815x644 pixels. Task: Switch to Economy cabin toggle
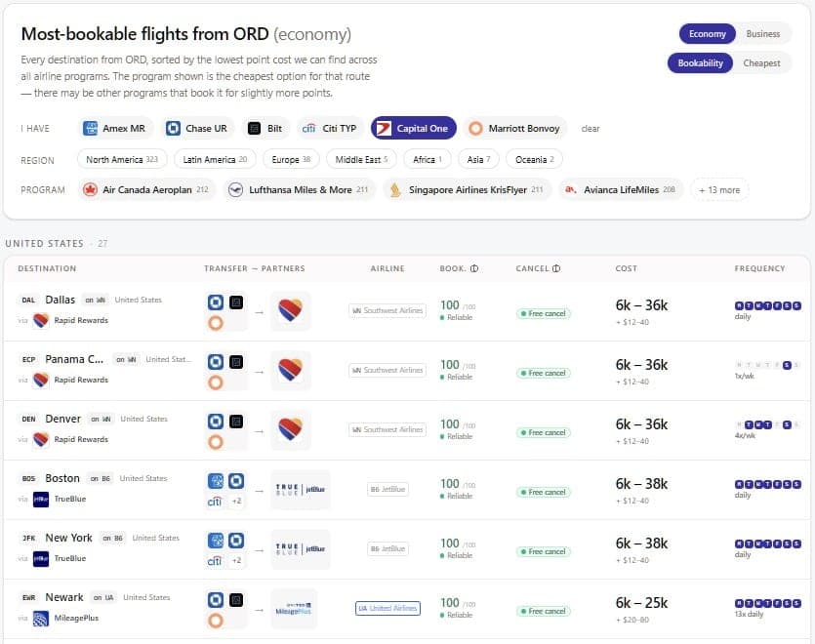(x=707, y=34)
